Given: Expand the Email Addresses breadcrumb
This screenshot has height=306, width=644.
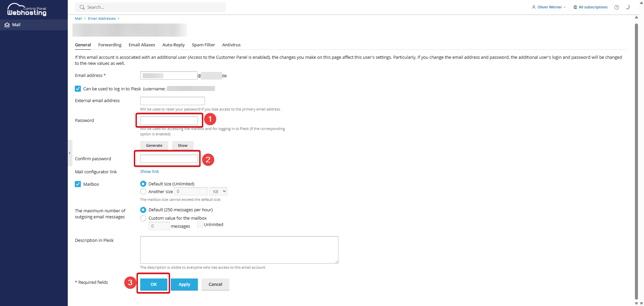Looking at the screenshot, I should [118, 18].
